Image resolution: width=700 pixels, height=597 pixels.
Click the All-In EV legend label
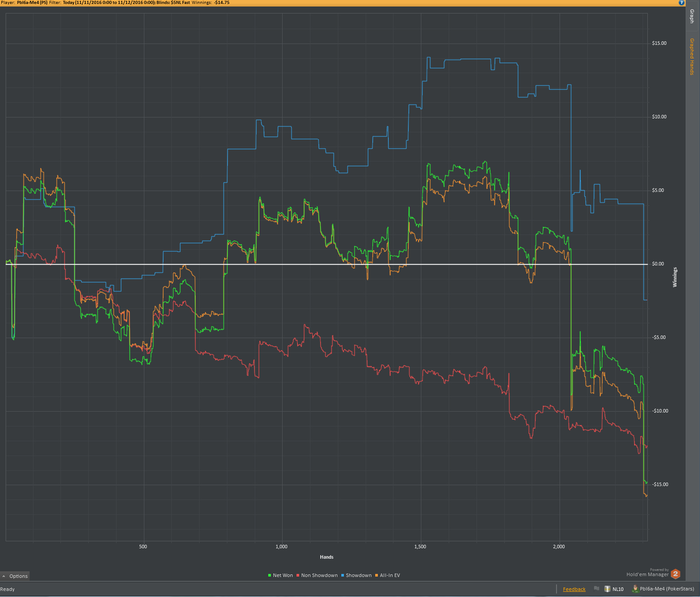tap(390, 576)
